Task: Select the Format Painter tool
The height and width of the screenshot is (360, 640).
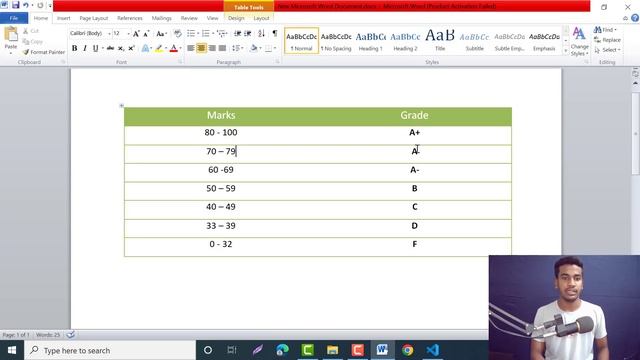Action: [x=44, y=52]
